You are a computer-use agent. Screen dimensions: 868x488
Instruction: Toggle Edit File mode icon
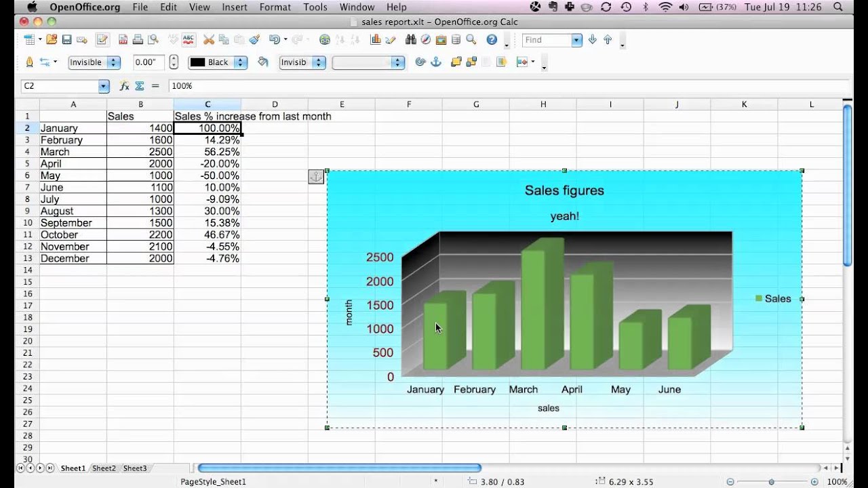(x=102, y=40)
